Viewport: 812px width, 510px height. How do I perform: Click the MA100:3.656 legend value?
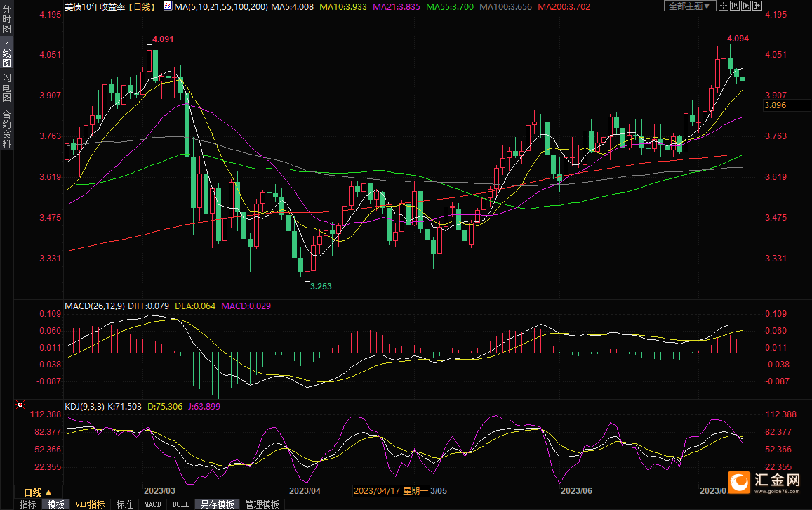pyautogui.click(x=506, y=7)
